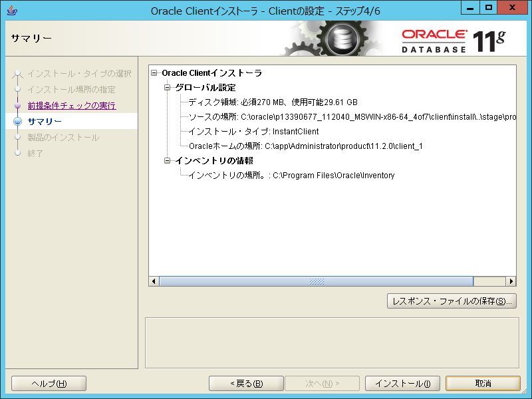
Task: Click the インストール場所の指定 step
Action: [71, 90]
